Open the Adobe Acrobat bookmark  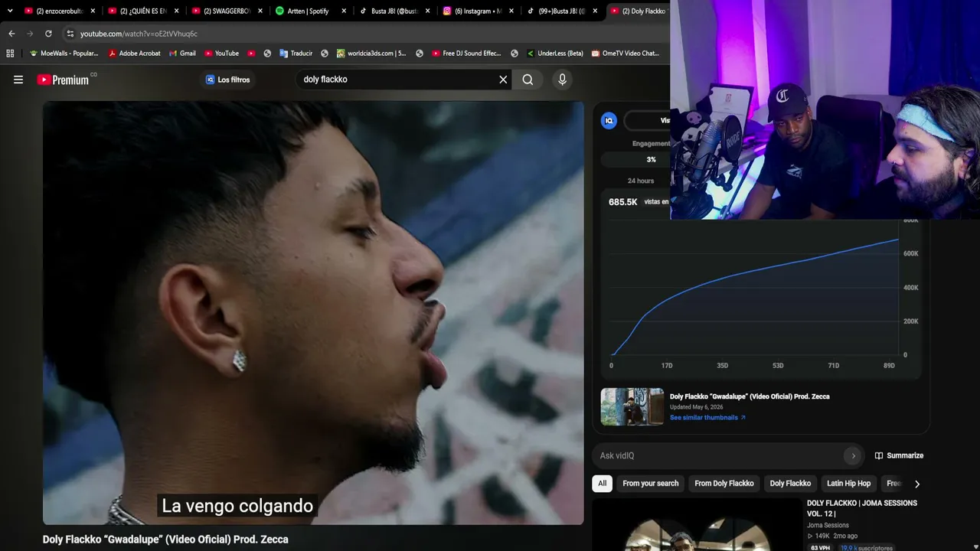(x=134, y=54)
